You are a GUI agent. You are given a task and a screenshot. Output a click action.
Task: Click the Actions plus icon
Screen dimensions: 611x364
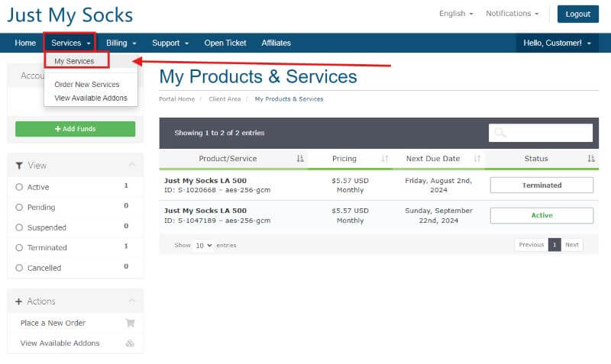18,301
